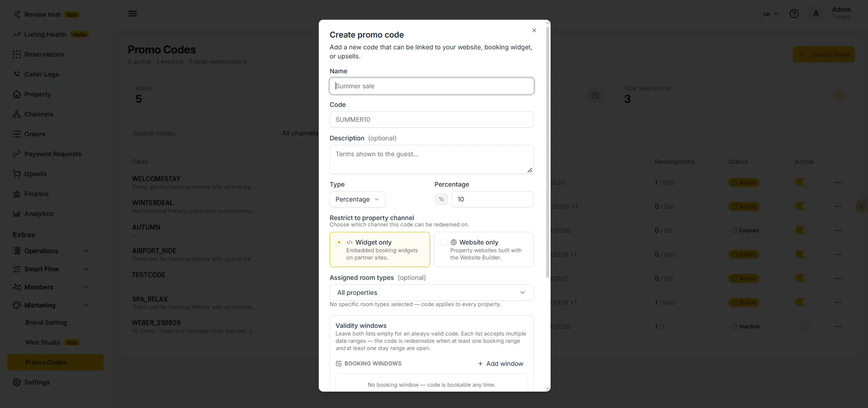Collapse the Marketing sidebar section
This screenshot has height=408, width=868.
(51, 305)
